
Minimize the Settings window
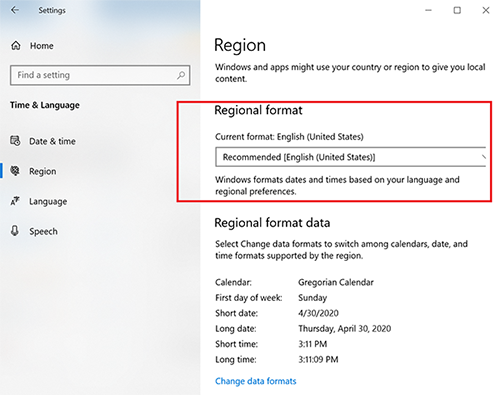pos(428,10)
